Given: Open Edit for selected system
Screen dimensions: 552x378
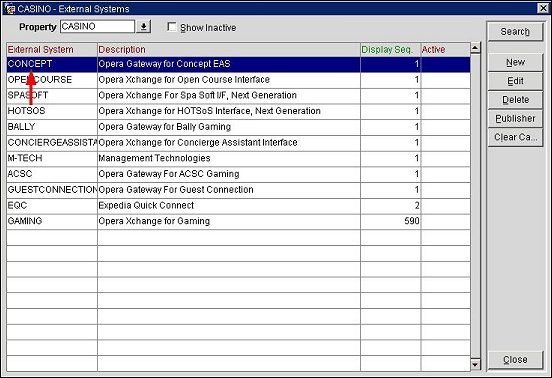Looking at the screenshot, I should pos(515,81).
